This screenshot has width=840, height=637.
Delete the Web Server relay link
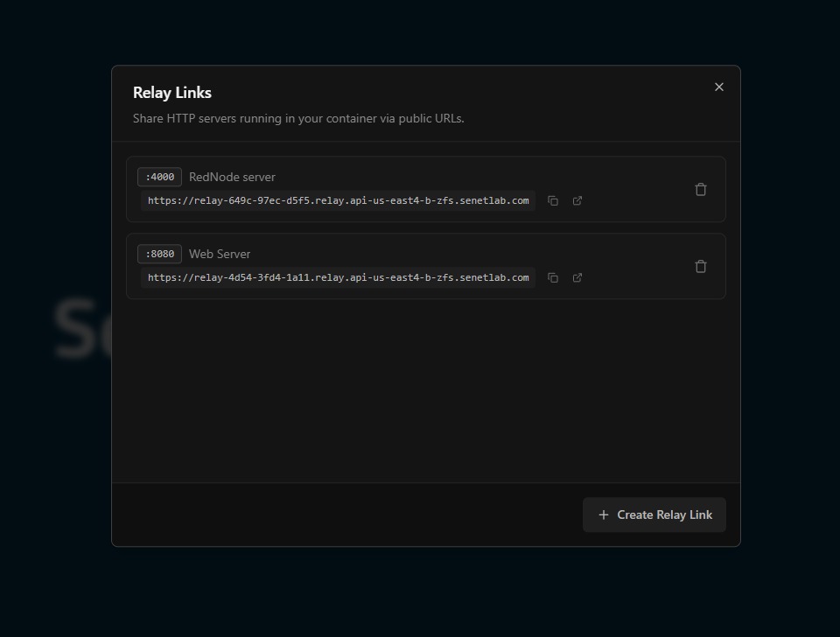coord(701,266)
